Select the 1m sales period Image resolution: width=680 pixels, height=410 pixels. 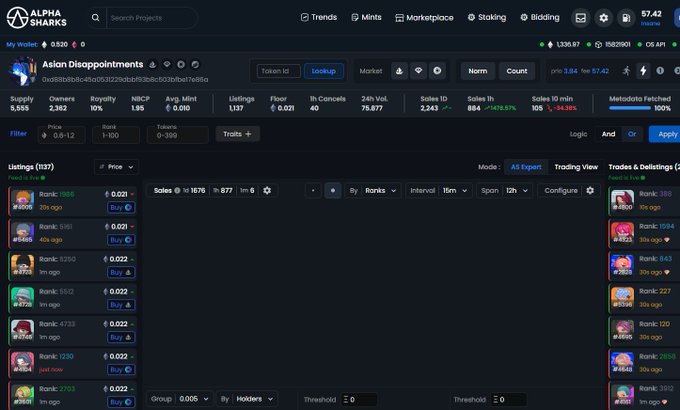pos(247,190)
